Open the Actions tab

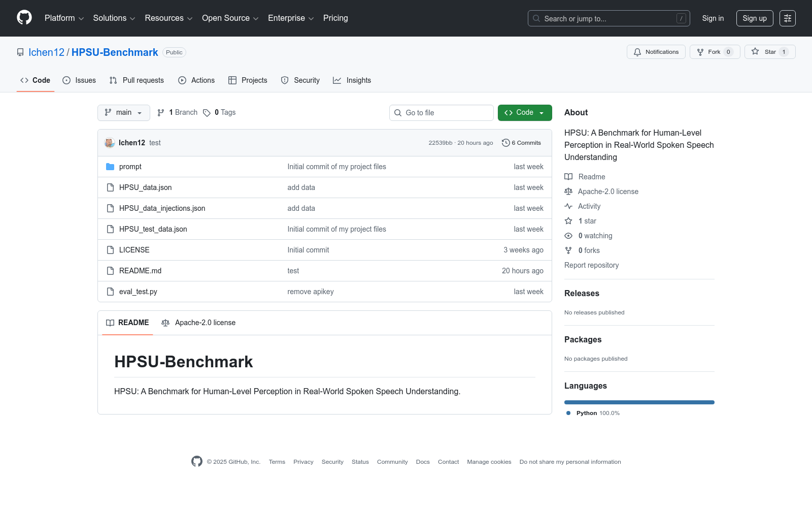click(196, 80)
